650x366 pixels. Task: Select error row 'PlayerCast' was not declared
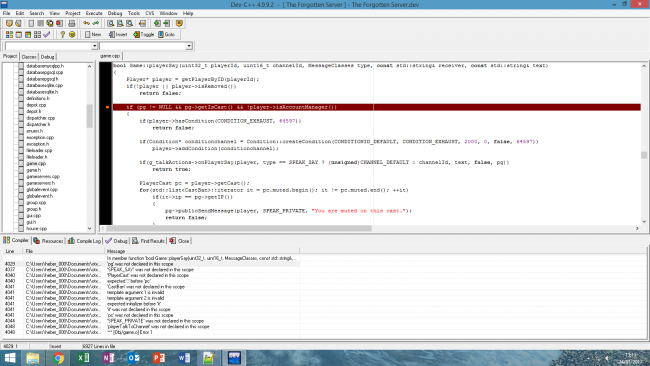[151, 275]
